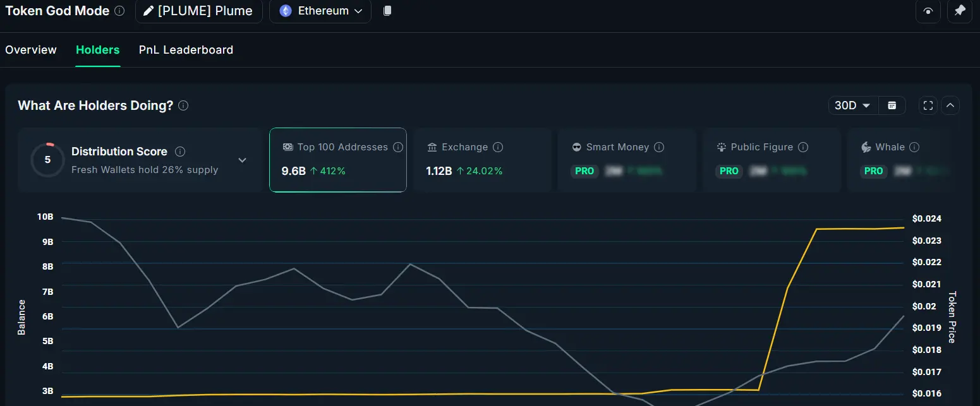Image resolution: width=980 pixels, height=406 pixels.
Task: Click the Public Figure info icon
Action: click(803, 147)
